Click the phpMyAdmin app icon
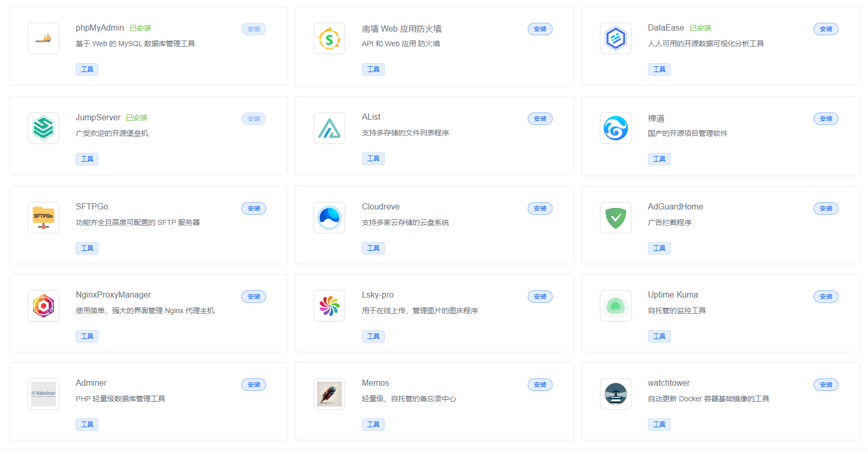Viewport: 868px width, 450px height. (x=44, y=38)
